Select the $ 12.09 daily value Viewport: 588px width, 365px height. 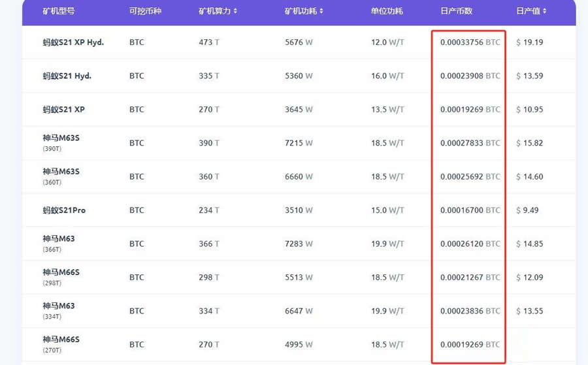click(529, 278)
